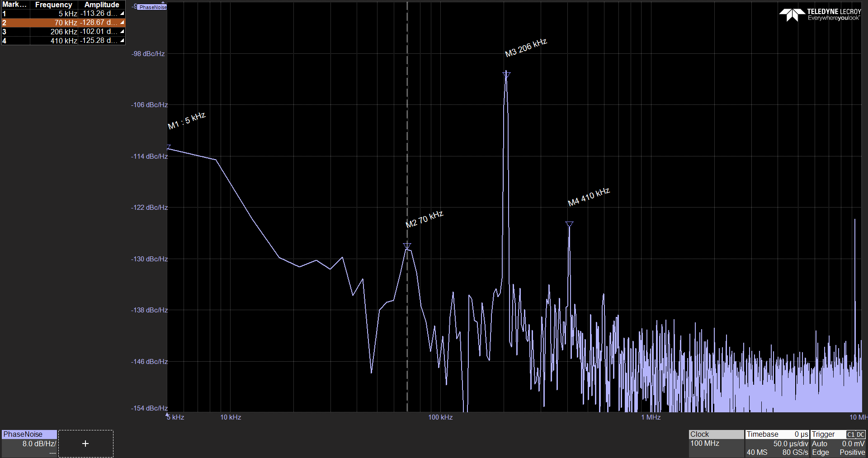Select the M2 70 kHz marker triangle
The height and width of the screenshot is (458, 868).
(407, 246)
